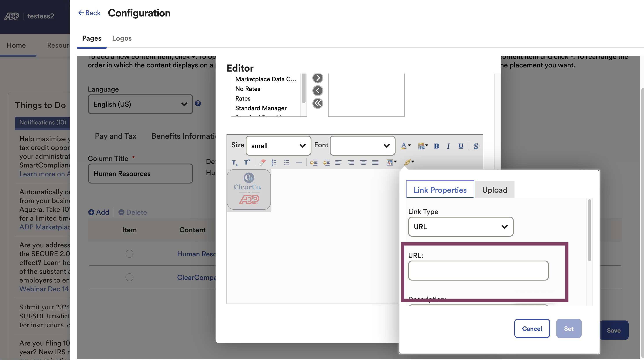Viewport: 644px width, 360px height.
Task: Open the Size dropdown showing small
Action: (x=278, y=146)
